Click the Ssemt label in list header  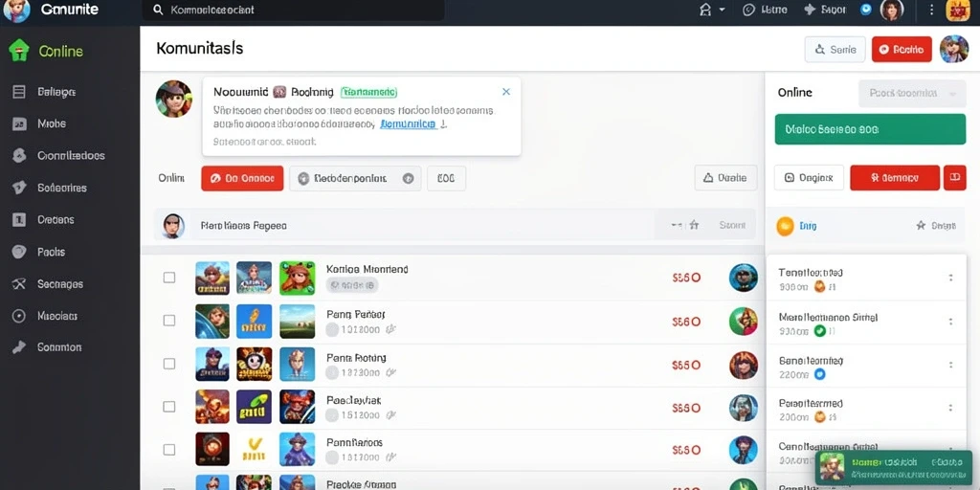coord(732,225)
